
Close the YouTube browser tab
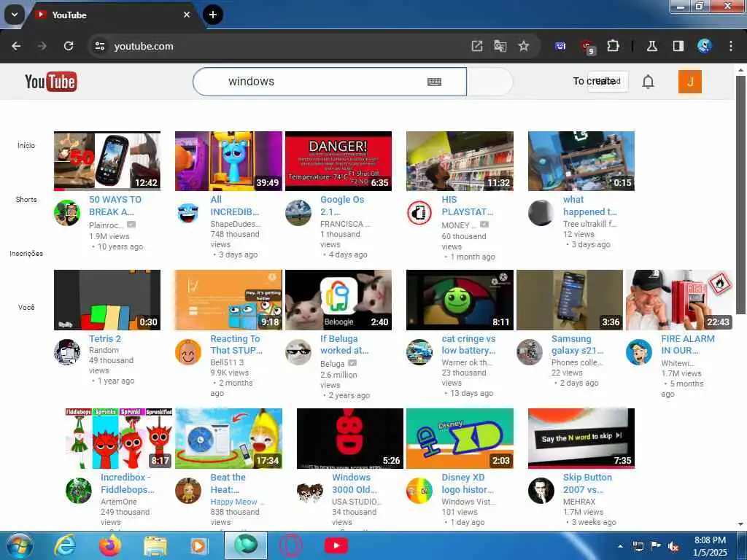(x=187, y=15)
